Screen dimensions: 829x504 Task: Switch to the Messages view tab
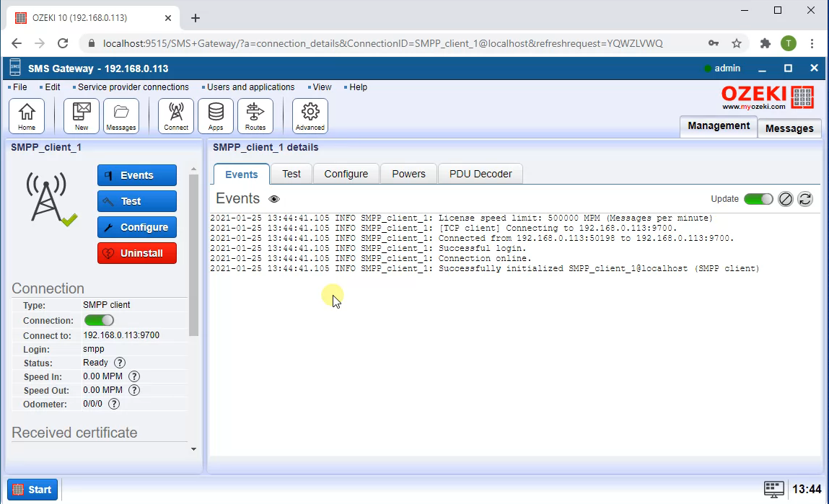[x=789, y=128]
